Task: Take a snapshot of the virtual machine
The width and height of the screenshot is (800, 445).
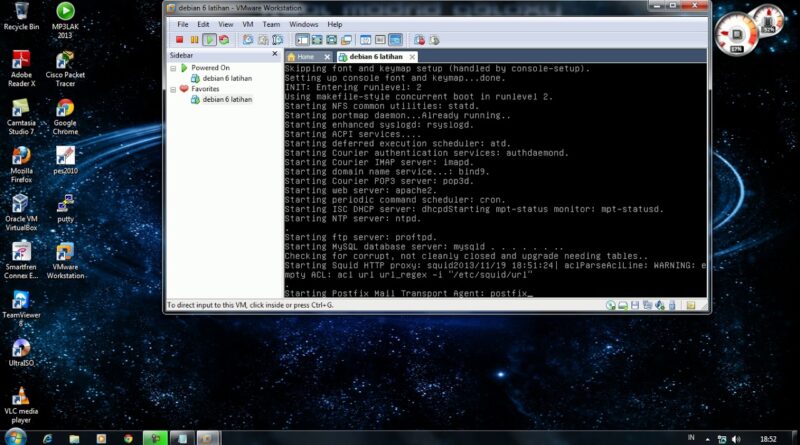Action: (x=248, y=40)
